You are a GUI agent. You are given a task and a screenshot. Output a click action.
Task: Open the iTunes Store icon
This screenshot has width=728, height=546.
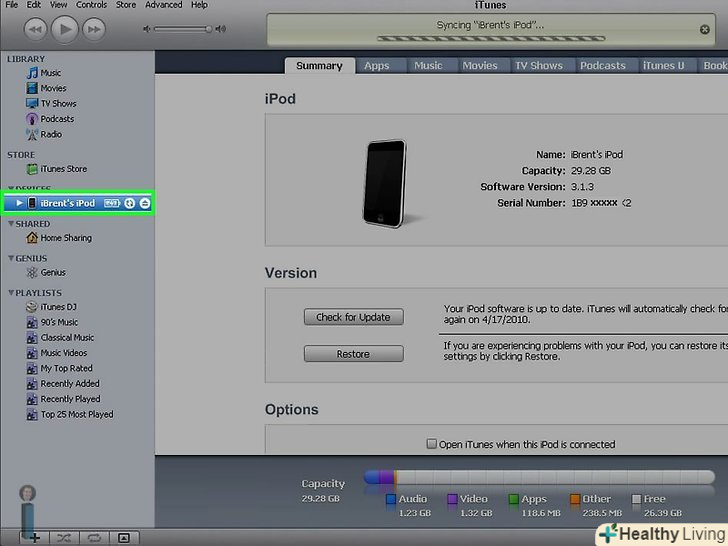click(x=32, y=169)
